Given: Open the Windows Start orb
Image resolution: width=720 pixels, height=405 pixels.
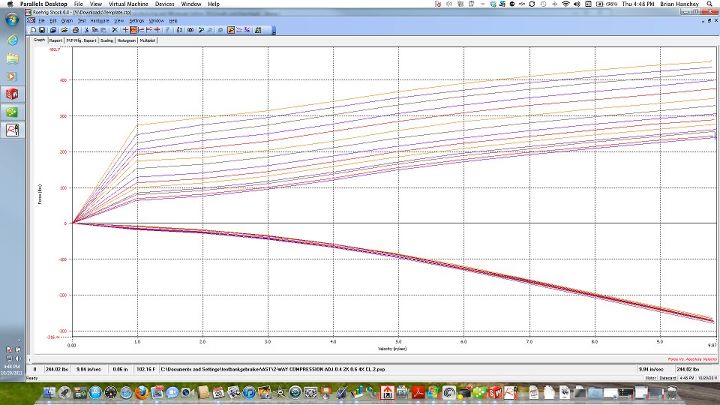Looking at the screenshot, I should click(x=12, y=18).
